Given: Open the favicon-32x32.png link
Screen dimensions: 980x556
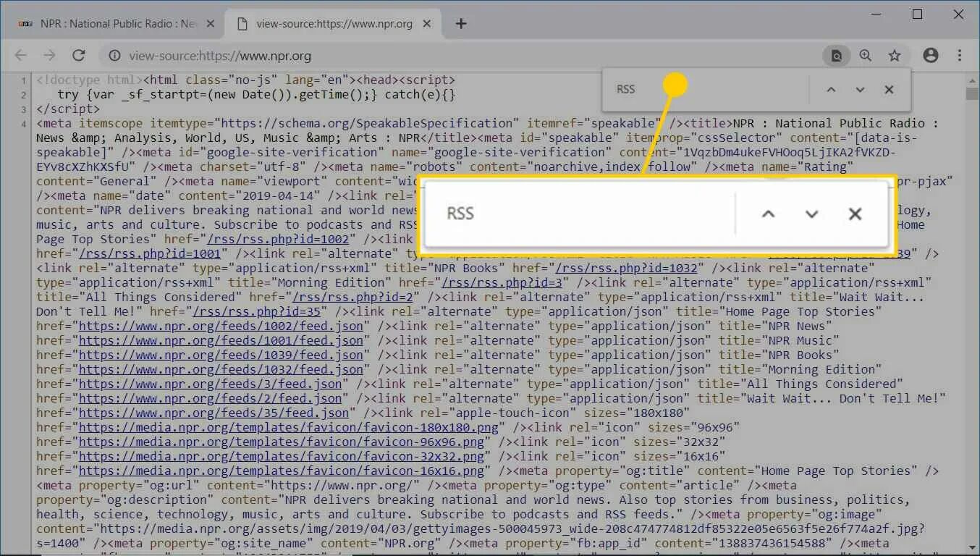Looking at the screenshot, I should pyautogui.click(x=282, y=456).
